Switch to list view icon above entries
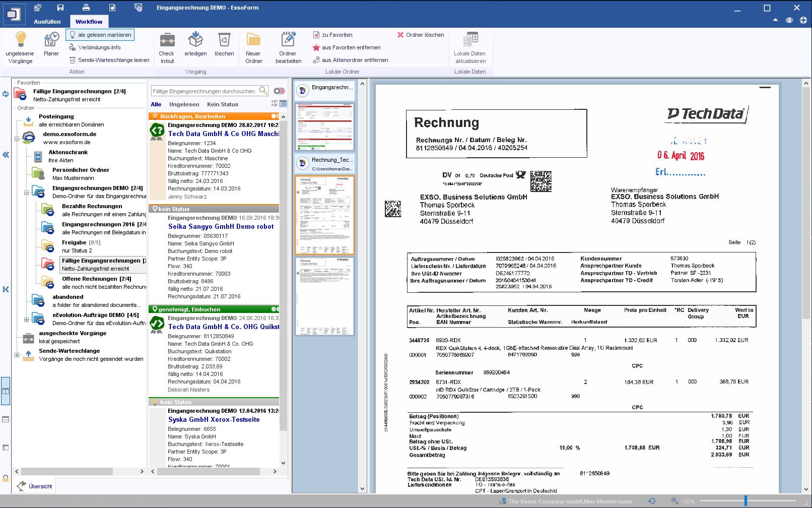812x508 pixels. [275, 103]
